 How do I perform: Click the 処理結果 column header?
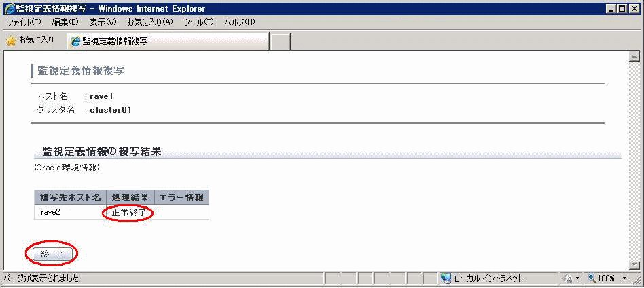130,197
